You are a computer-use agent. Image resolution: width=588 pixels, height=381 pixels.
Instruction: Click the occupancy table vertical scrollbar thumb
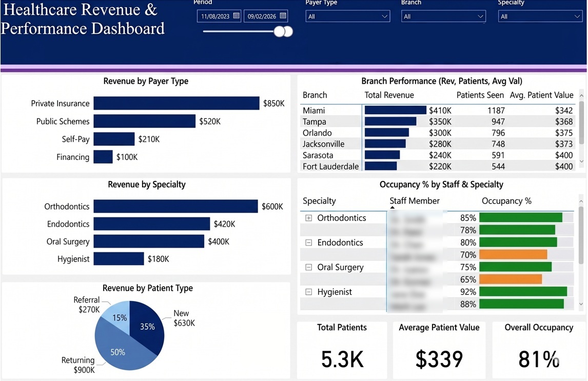tap(581, 235)
